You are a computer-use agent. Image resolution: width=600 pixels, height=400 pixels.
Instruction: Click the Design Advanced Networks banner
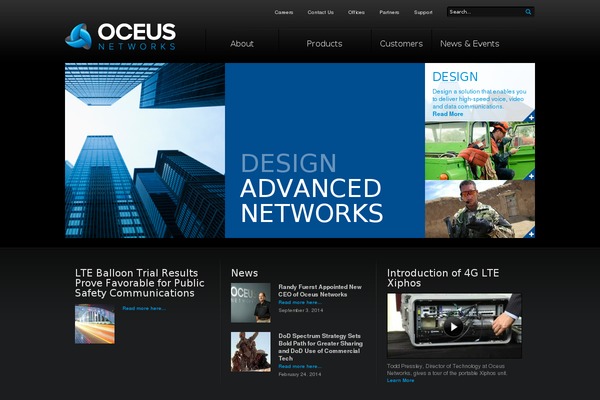pyautogui.click(x=325, y=150)
